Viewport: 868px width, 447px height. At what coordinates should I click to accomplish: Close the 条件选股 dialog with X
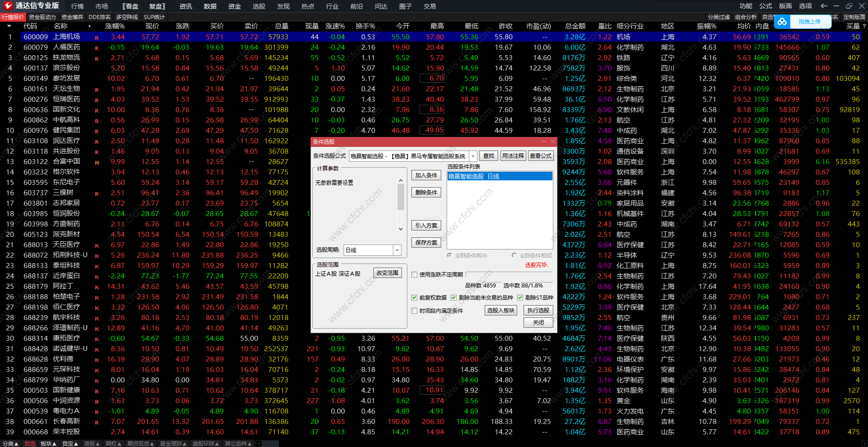point(552,141)
